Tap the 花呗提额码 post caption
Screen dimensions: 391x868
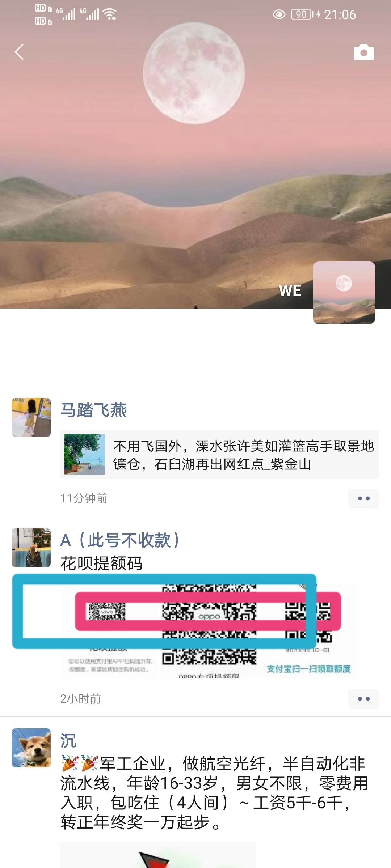(x=101, y=563)
